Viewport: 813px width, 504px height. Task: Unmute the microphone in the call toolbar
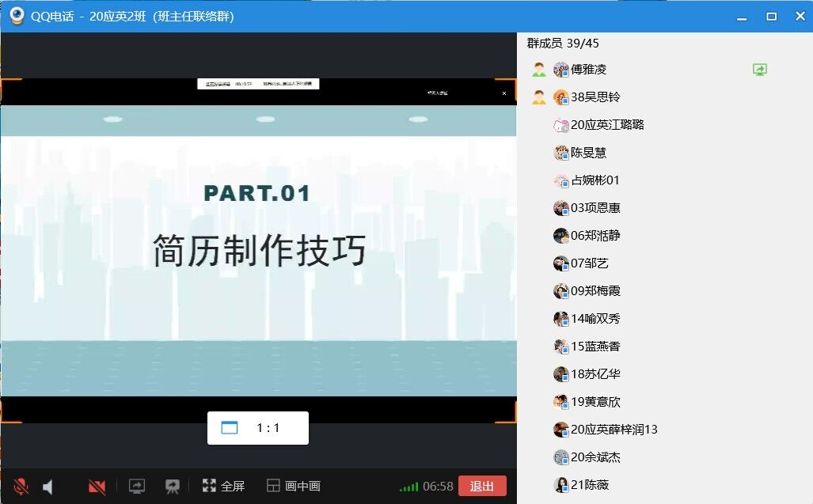(21, 486)
